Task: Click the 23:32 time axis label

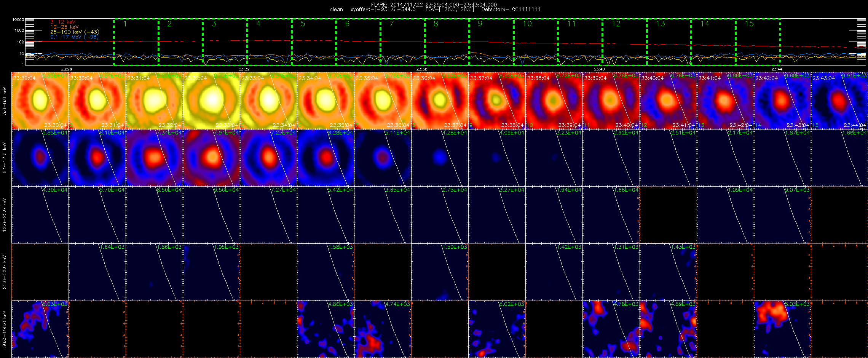Action: (x=244, y=69)
